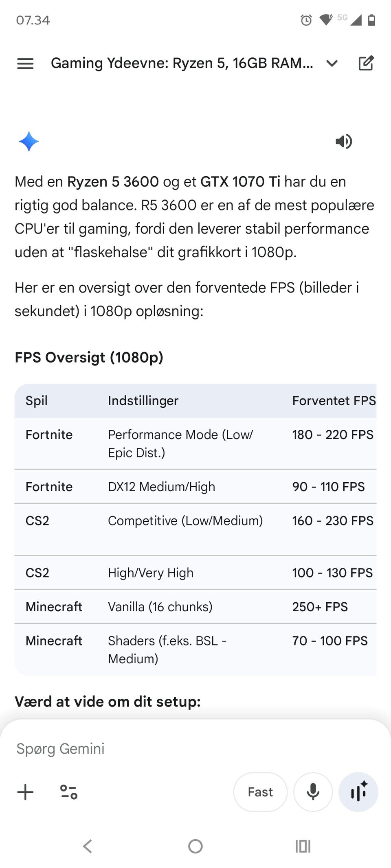391x868 pixels.
Task: Play response aloud with speaker icon
Action: 344,142
